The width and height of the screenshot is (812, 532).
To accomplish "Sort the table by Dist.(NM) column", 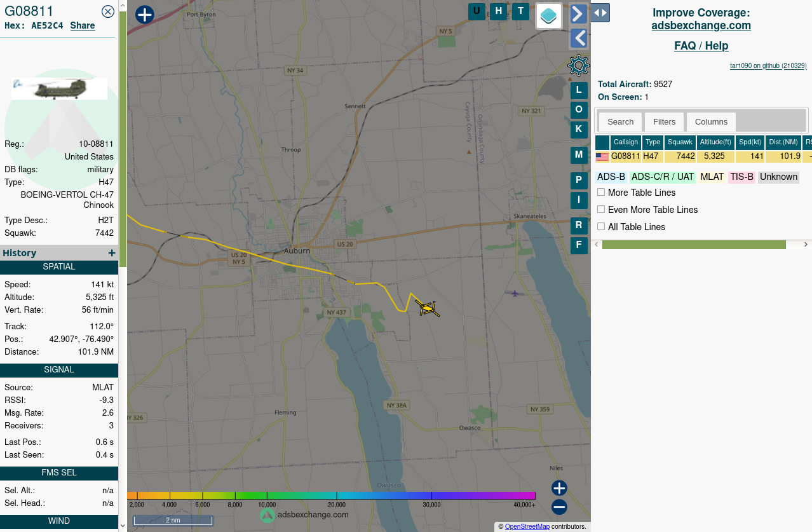I will (x=783, y=142).
